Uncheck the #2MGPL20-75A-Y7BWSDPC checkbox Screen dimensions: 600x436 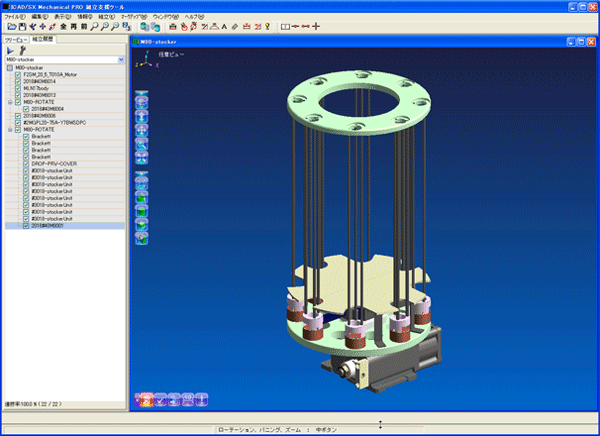coord(18,122)
